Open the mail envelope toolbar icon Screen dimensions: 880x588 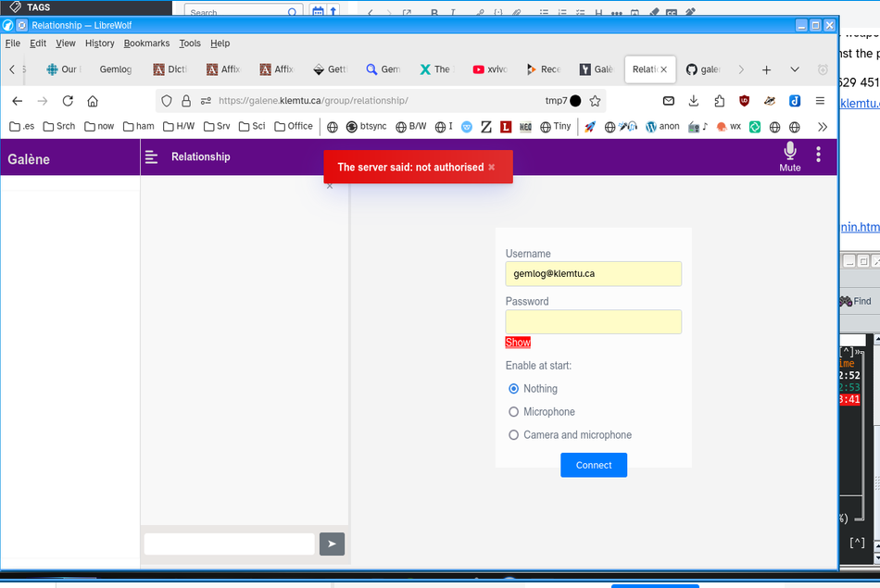point(669,101)
